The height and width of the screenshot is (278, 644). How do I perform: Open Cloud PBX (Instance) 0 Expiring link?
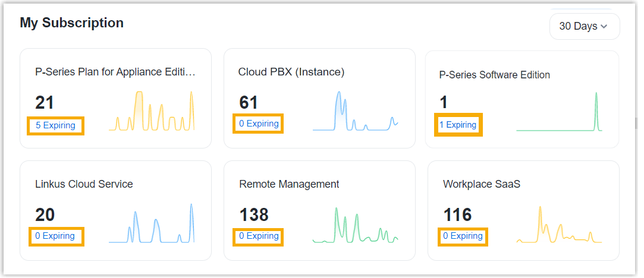[x=259, y=124]
